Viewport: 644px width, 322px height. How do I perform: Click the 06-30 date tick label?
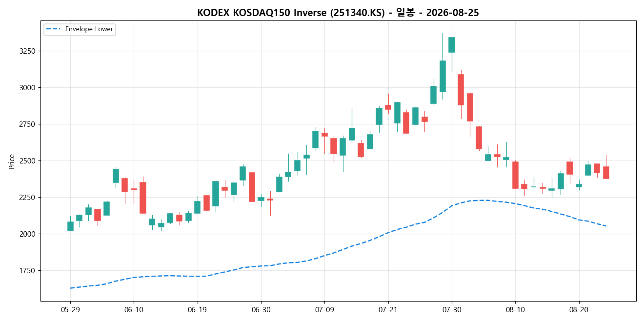point(261,309)
